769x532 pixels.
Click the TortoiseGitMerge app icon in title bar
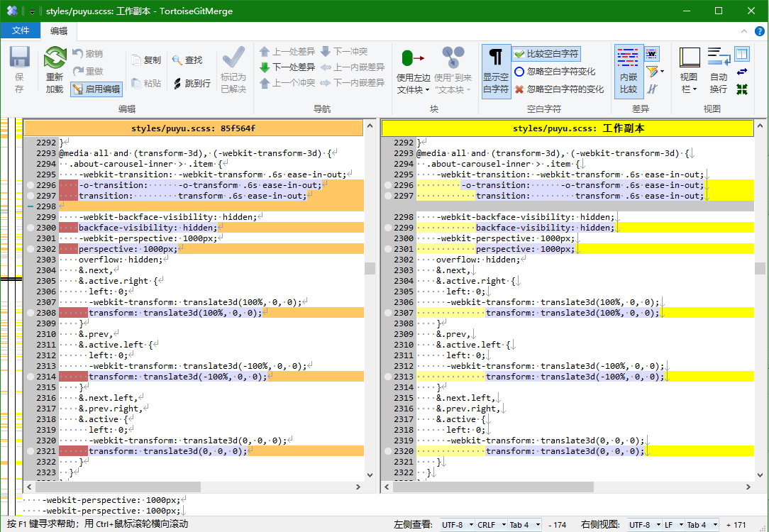(x=12, y=11)
